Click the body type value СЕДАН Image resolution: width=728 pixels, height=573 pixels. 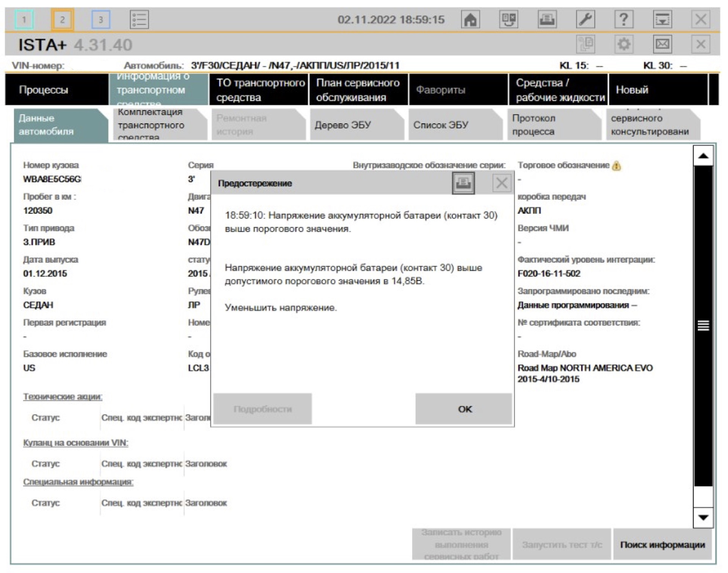coord(38,305)
